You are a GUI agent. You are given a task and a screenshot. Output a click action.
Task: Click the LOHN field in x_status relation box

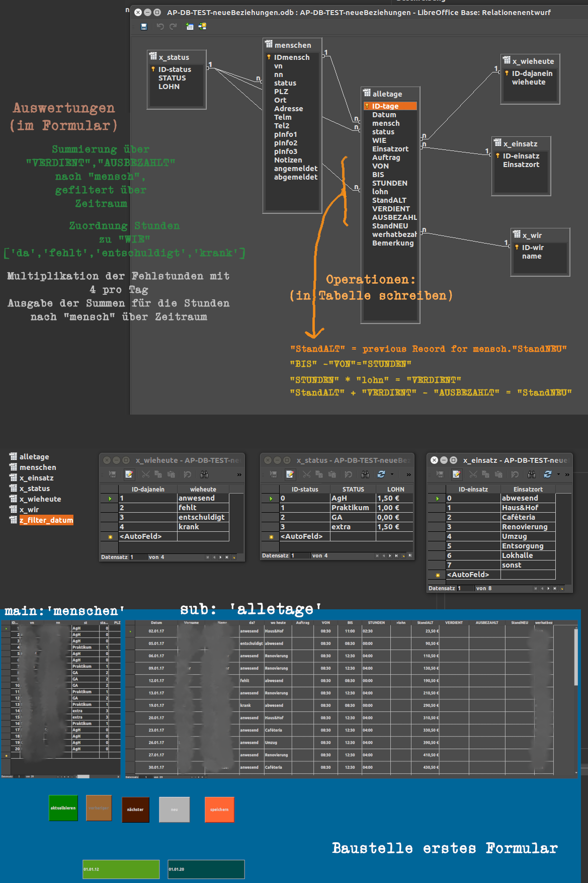tap(169, 87)
